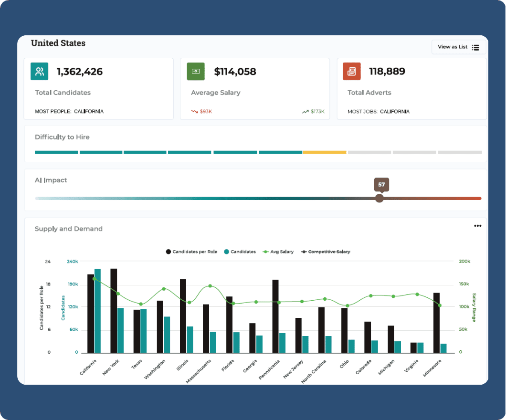Toggle the Candidates per Role legend item

[191, 252]
